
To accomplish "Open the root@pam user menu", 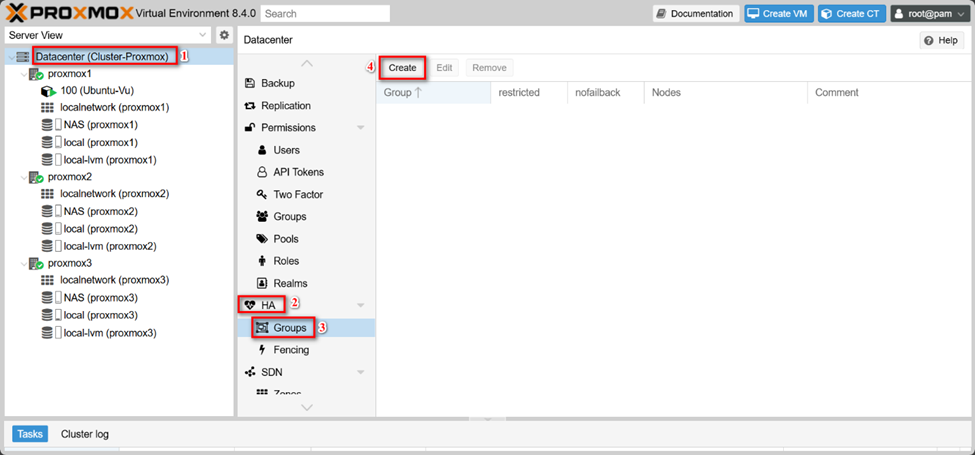I will 928,14.
